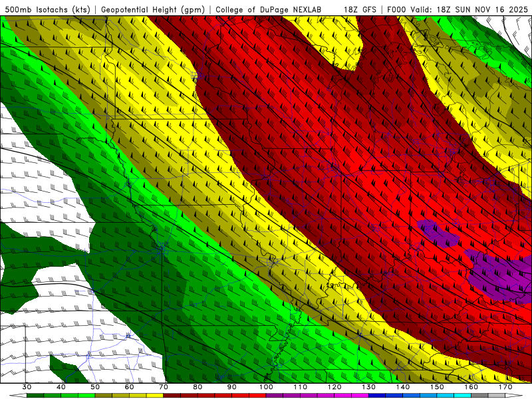Click the 140 value on the color scale

coord(403,387)
